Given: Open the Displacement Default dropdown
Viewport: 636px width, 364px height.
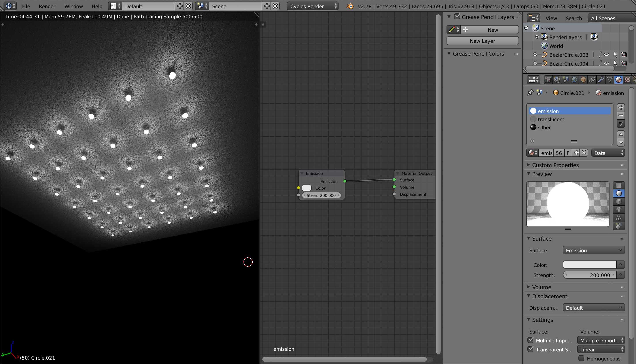Looking at the screenshot, I should 594,308.
